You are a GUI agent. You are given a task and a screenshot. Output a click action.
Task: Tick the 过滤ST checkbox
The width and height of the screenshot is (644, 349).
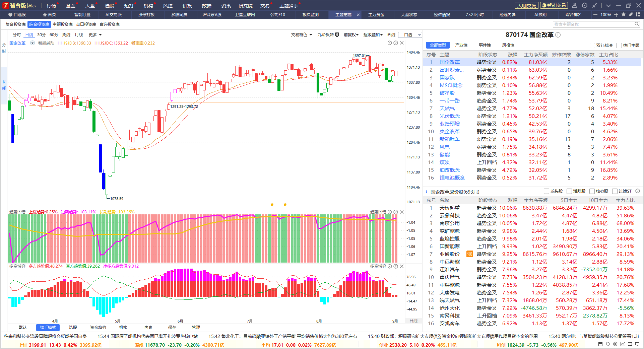pos(615,191)
